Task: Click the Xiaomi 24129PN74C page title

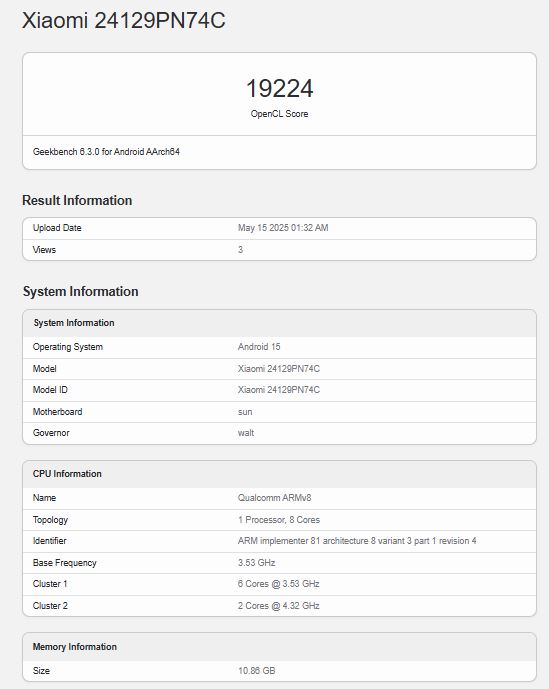Action: click(124, 21)
